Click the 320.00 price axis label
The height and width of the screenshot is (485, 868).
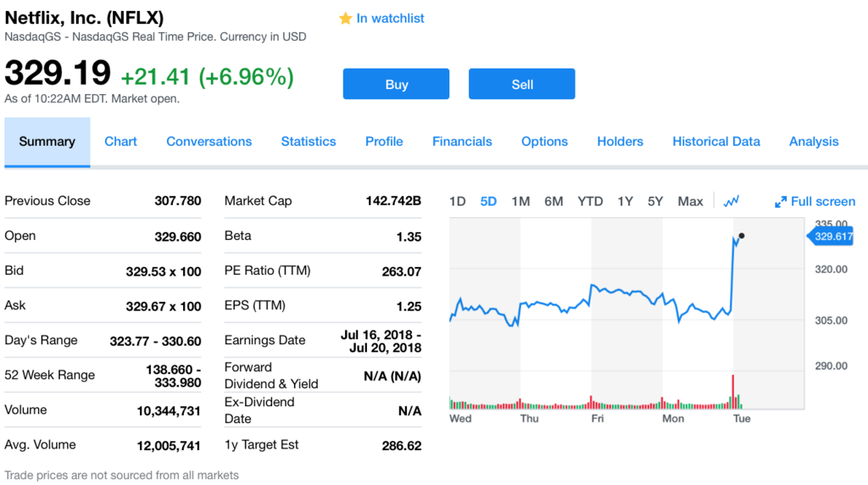pyautogui.click(x=831, y=270)
